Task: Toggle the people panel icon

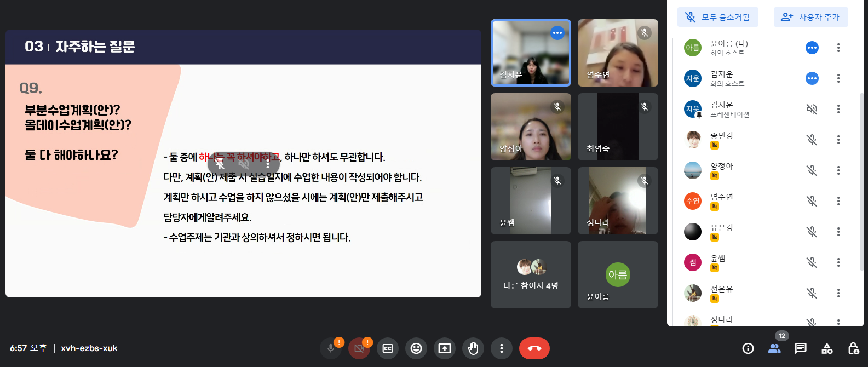Action: pyautogui.click(x=774, y=348)
